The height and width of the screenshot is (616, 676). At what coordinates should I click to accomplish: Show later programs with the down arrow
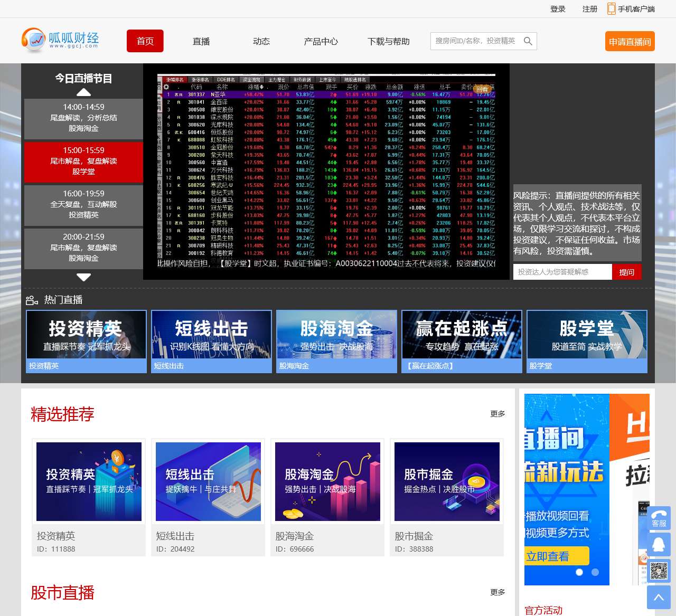point(83,277)
